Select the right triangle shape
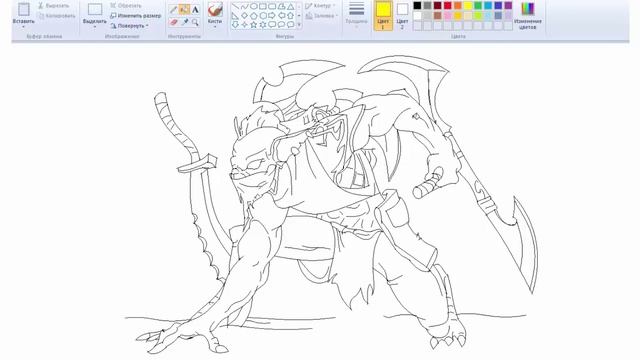Image resolution: width=640 pixels, height=360 pixels. [x=235, y=16]
